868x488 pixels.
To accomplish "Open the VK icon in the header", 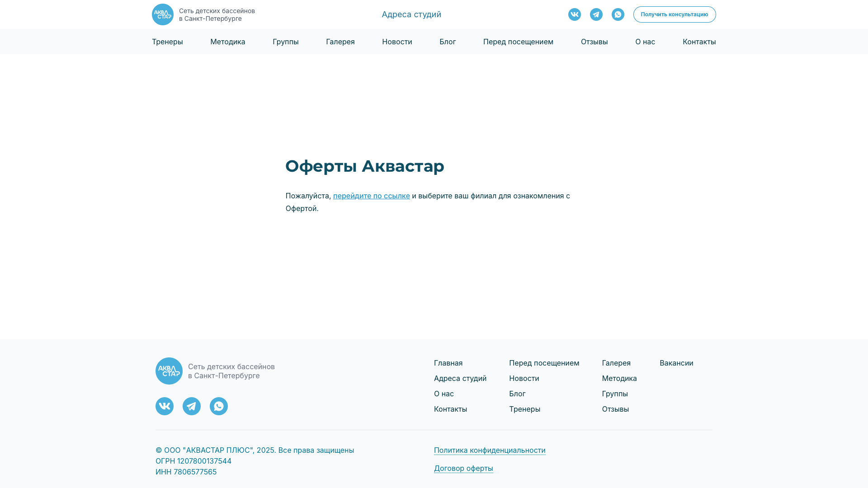I will (x=575, y=14).
